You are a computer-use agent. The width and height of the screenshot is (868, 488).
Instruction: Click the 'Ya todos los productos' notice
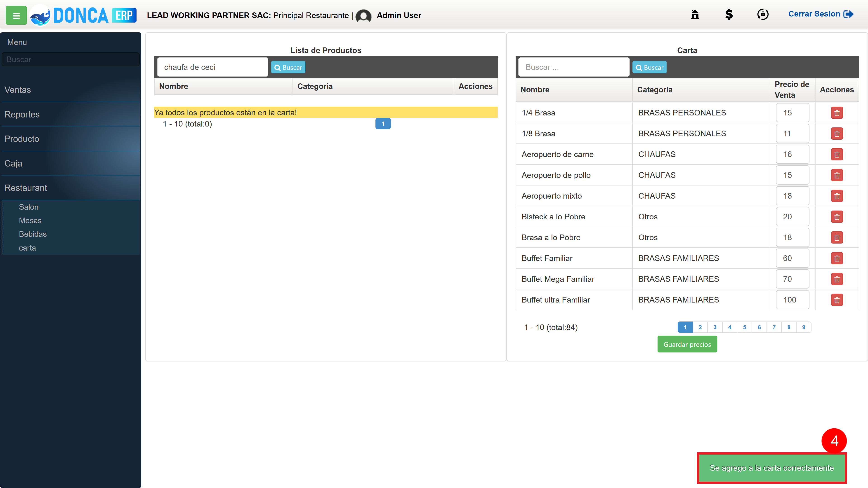click(x=325, y=113)
